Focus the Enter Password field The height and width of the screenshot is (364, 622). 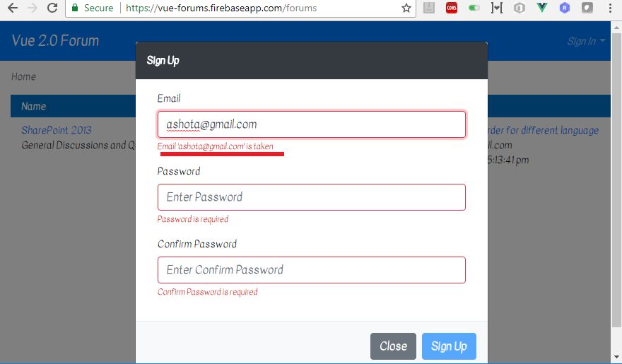coord(312,197)
